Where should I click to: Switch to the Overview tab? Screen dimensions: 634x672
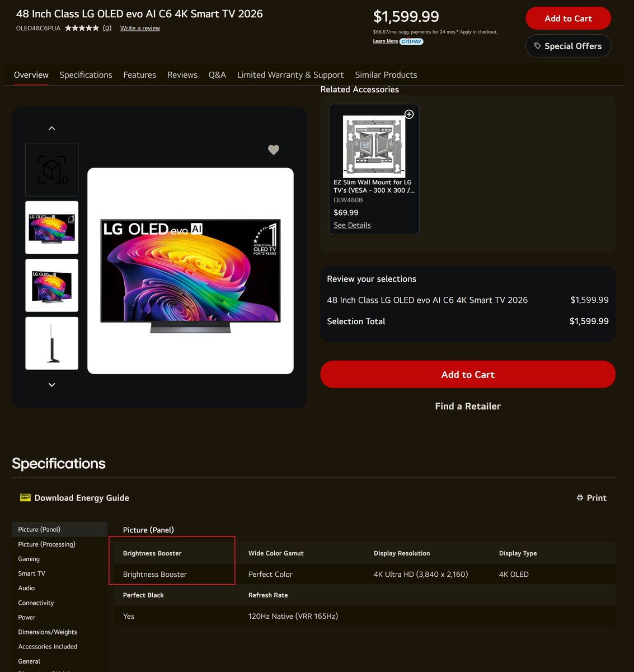click(x=31, y=75)
